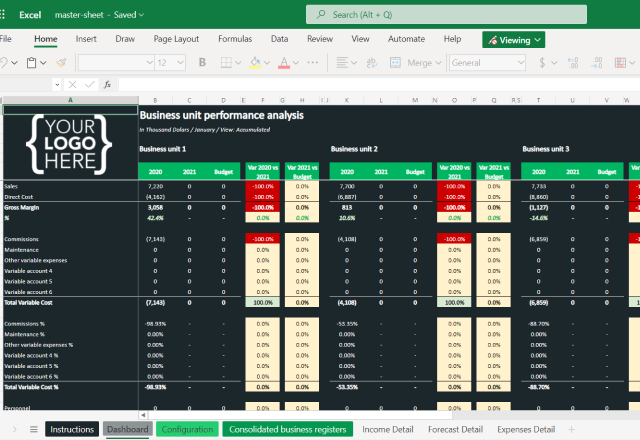Expand the Borders dropdown arrow
Viewport: 640px width, 440px height.
238,62
